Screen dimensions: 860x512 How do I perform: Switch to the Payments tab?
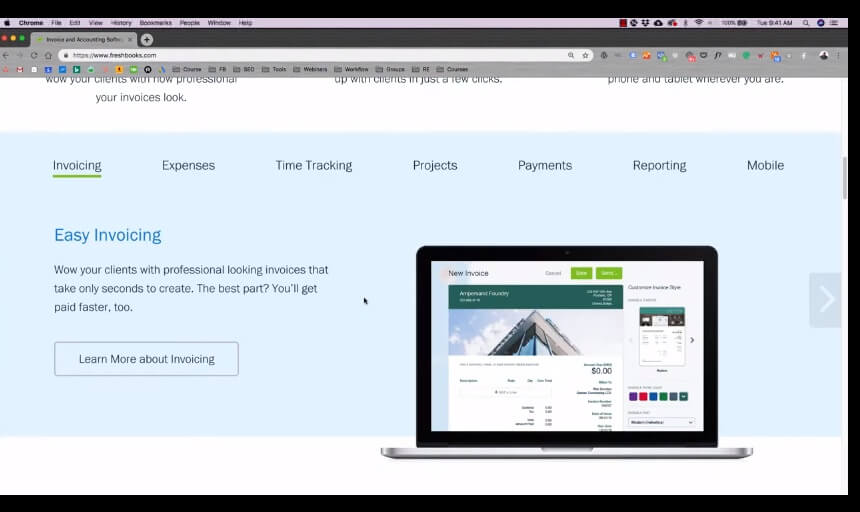(545, 166)
